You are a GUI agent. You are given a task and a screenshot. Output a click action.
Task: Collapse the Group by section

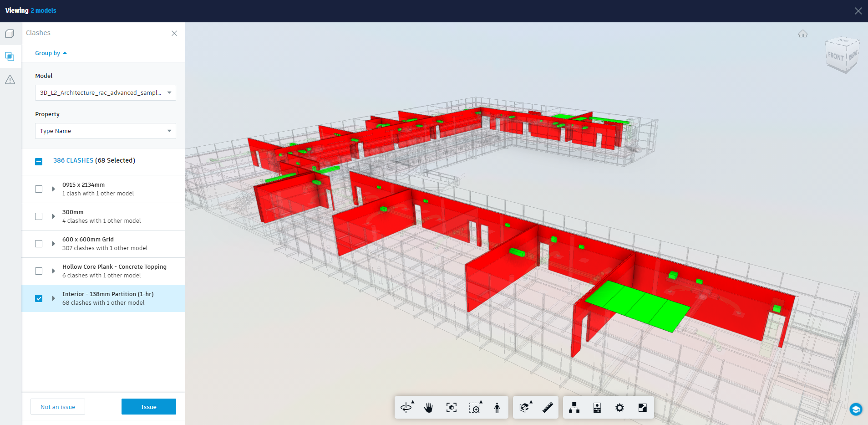[x=51, y=53]
